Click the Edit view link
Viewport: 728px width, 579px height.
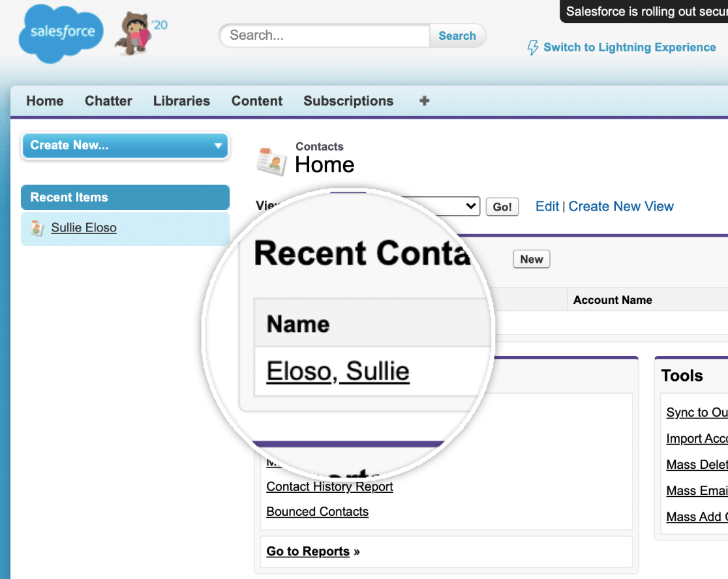(x=547, y=206)
